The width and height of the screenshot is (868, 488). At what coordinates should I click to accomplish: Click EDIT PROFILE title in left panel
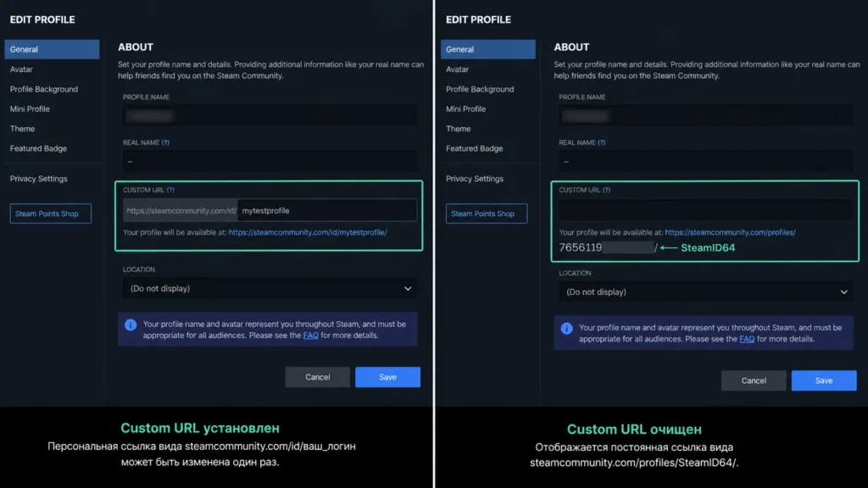42,20
